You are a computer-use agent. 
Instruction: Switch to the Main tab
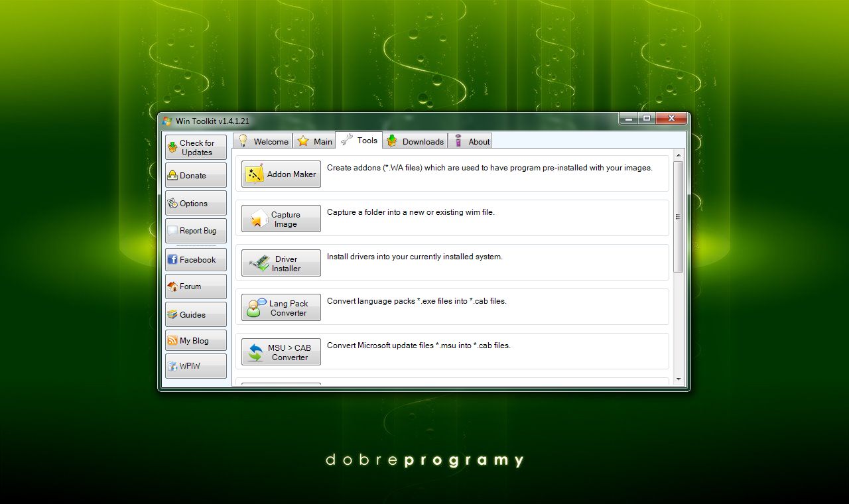(x=314, y=141)
